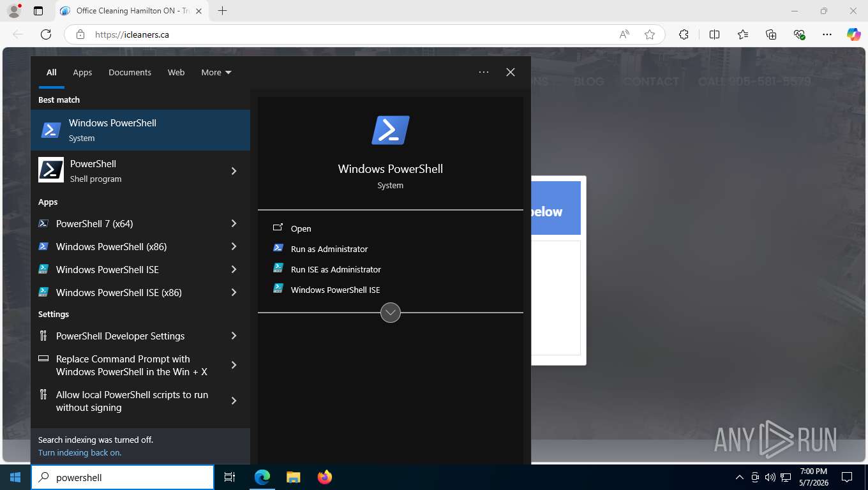Switch to the Web search tab
868x490 pixels.
[x=176, y=72]
